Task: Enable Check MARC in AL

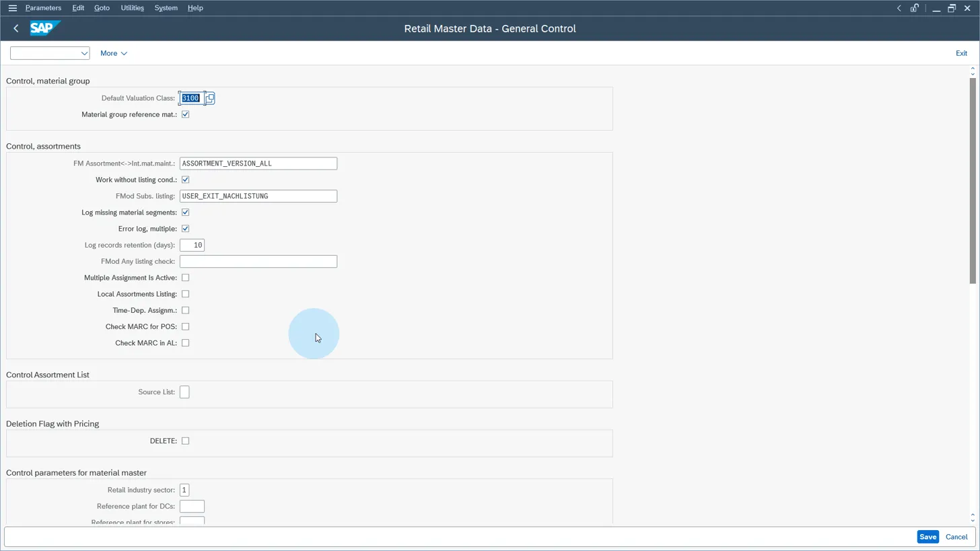Action: [x=185, y=343]
